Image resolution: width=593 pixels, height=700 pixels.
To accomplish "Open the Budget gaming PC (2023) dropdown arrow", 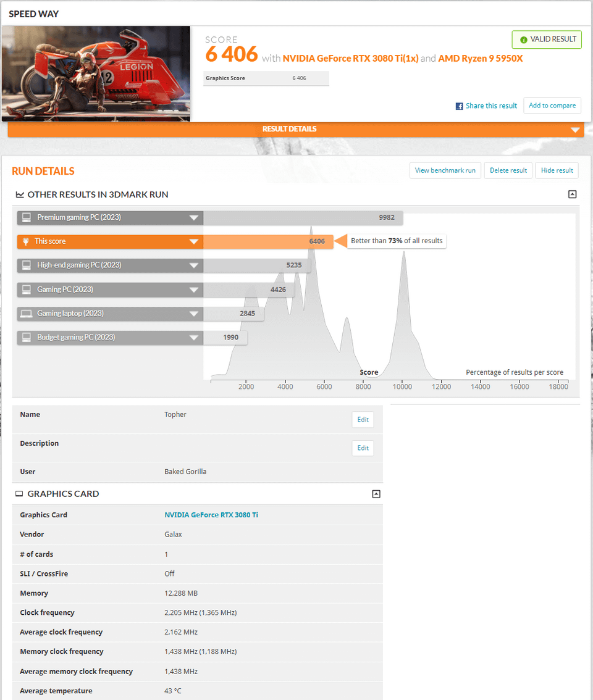I will tap(193, 337).
